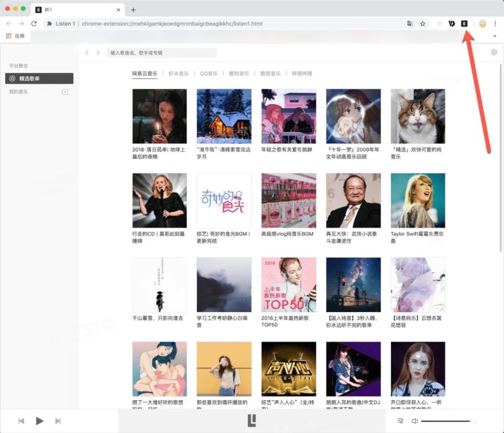Click the address bar URL
The image size is (504, 433).
coord(172,23)
